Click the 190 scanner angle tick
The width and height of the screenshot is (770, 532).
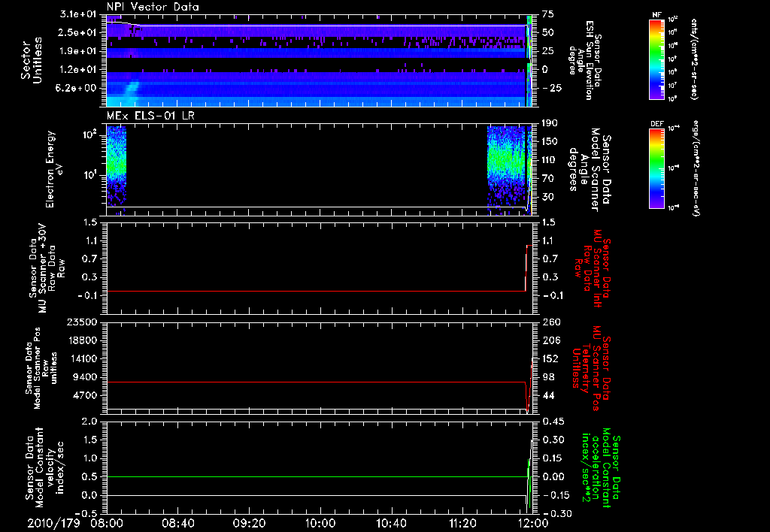pos(550,122)
